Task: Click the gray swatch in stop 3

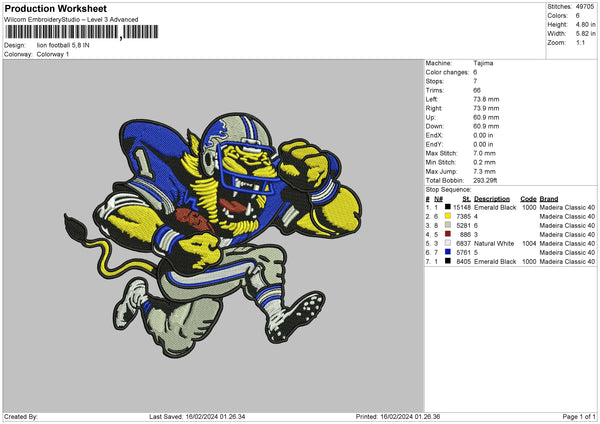Action: click(448, 225)
